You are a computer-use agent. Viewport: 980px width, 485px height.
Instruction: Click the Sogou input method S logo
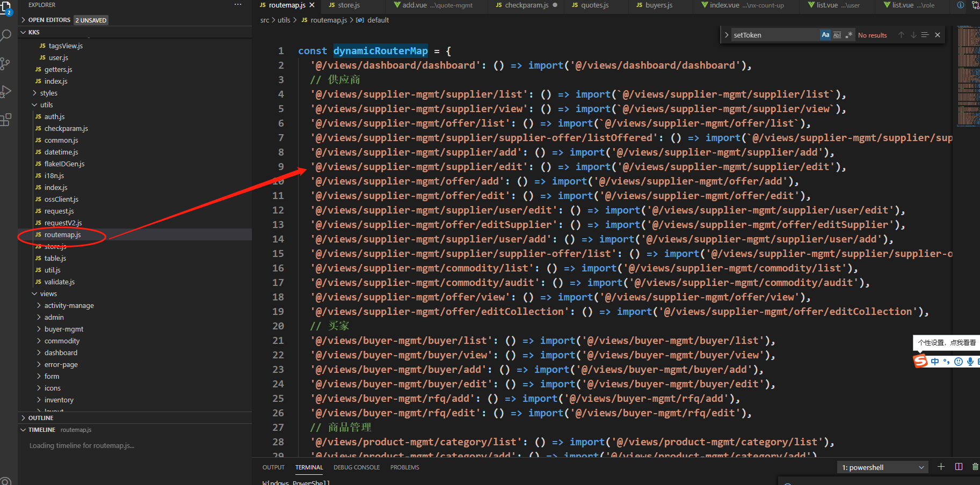920,361
